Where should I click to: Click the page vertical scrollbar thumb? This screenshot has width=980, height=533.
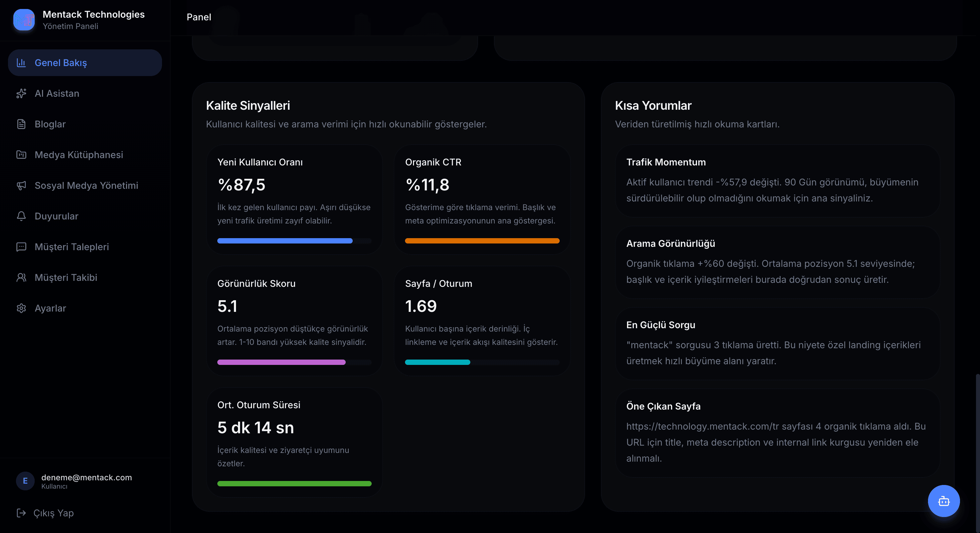point(977,453)
